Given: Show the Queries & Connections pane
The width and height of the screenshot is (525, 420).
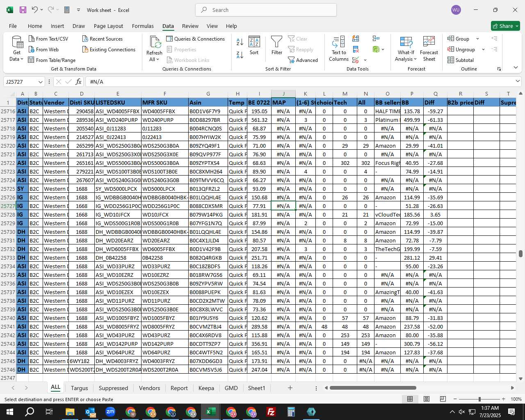Looking at the screenshot, I should click(196, 39).
